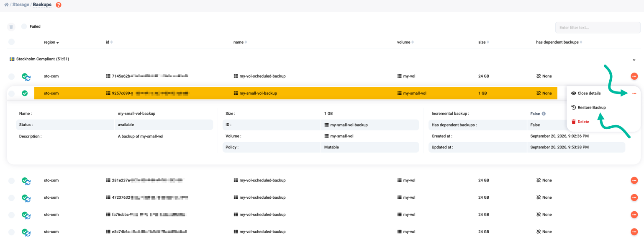Click my-vol volume of row e5c74b6c
The width and height of the screenshot is (644, 239).
406,231
